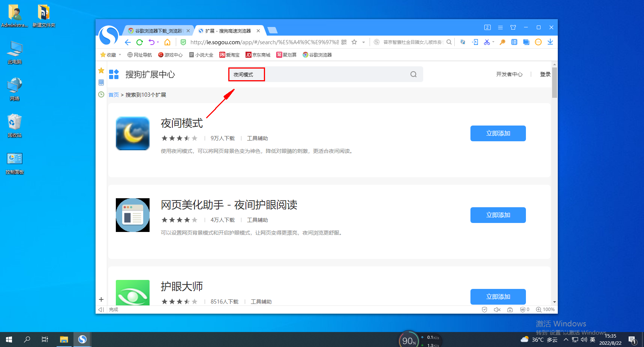This screenshot has height=347, width=644.
Task: Bookmark page with the address bar star
Action: (x=354, y=42)
